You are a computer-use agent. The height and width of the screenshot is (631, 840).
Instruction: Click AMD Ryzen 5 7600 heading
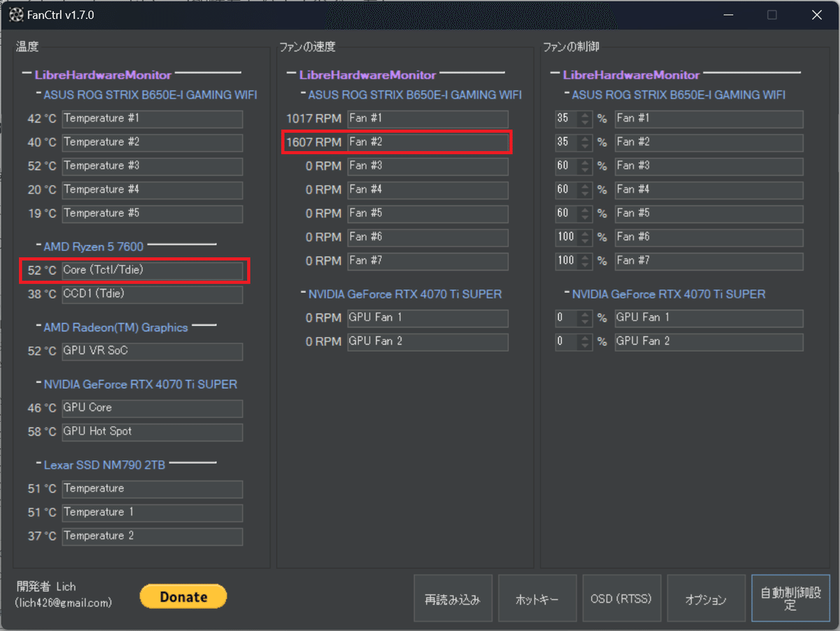(94, 247)
